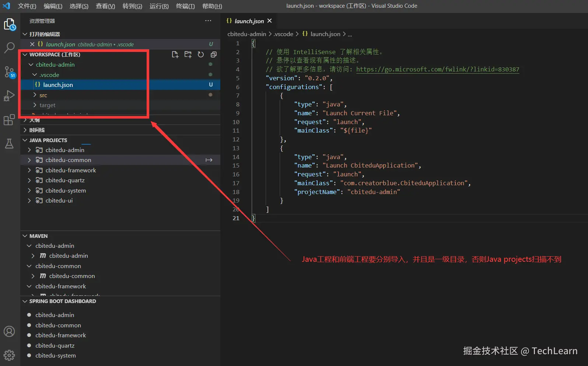Screen dimensions: 588x366
Task: Collapse cbitedu-framework in Maven panel
Action: pos(29,286)
